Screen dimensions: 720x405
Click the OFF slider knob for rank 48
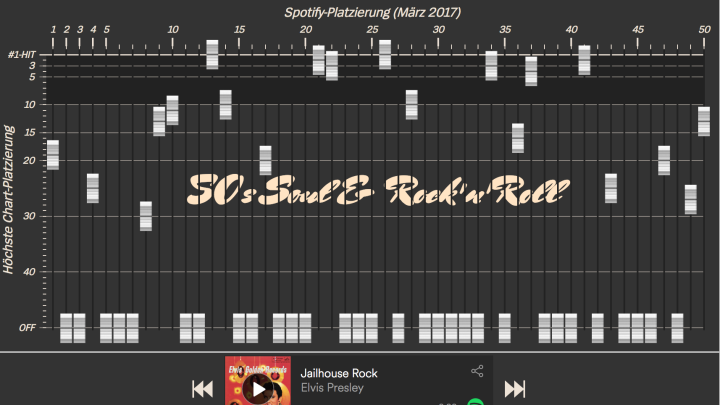point(677,328)
